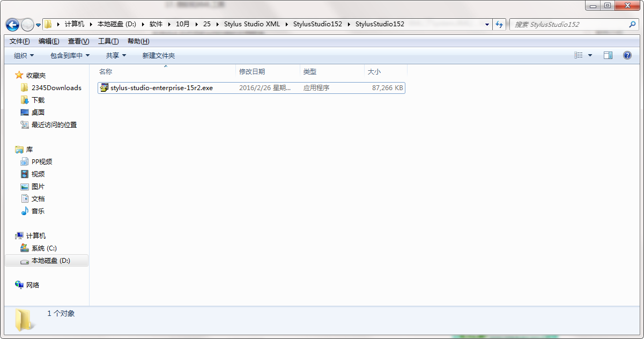
Task: Open 2345Downloads in favorites
Action: (56, 87)
